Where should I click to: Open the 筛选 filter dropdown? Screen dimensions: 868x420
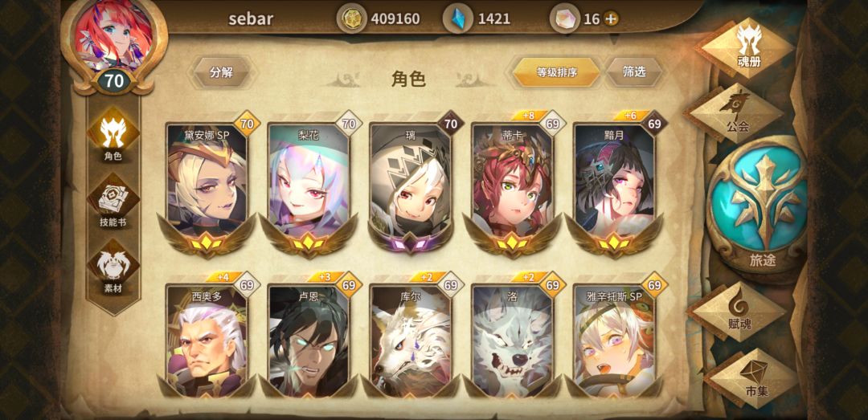(634, 72)
